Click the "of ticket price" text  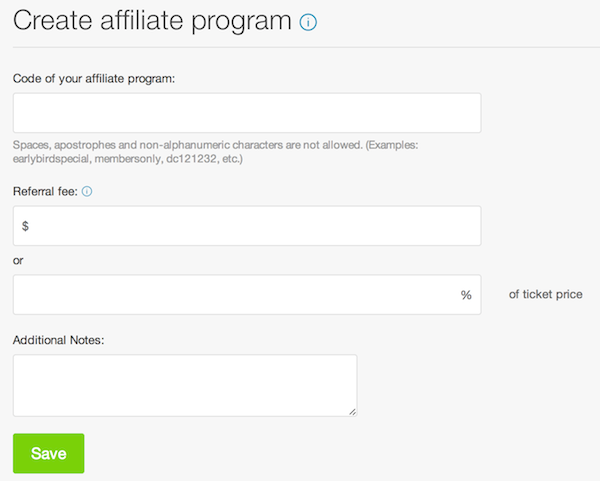click(x=546, y=294)
